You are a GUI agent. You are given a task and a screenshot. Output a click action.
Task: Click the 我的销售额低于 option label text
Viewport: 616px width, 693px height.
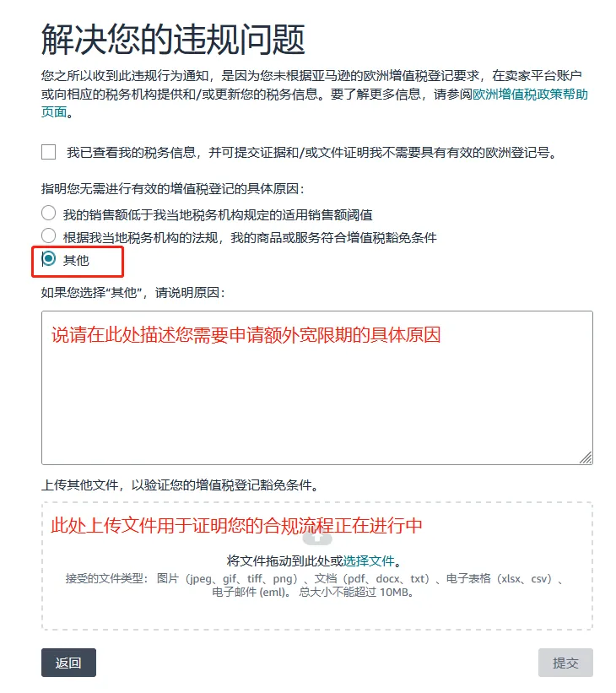[x=218, y=215]
